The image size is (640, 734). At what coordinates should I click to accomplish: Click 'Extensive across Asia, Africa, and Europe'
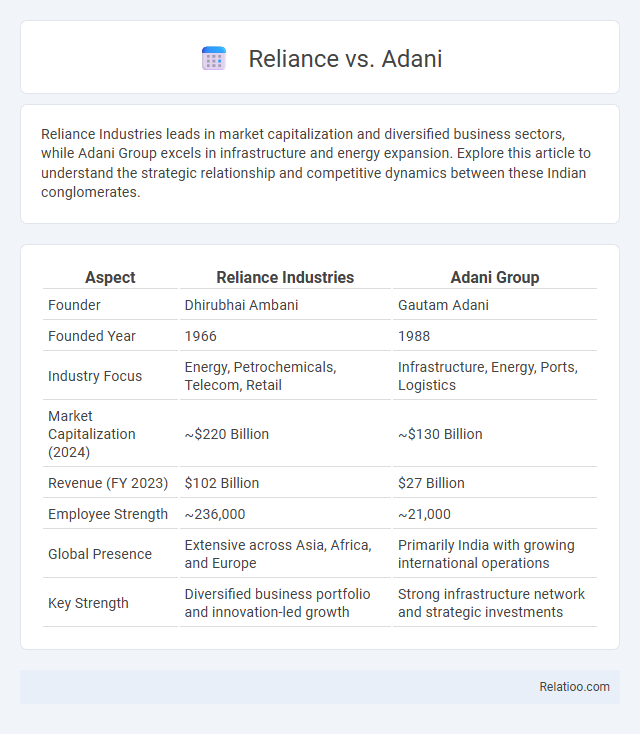point(278,554)
